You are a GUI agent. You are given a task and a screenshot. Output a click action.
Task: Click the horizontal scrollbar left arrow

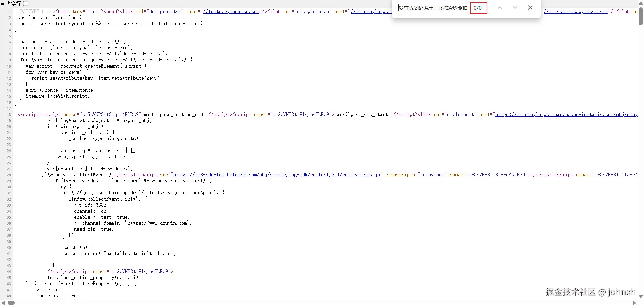pos(3,303)
